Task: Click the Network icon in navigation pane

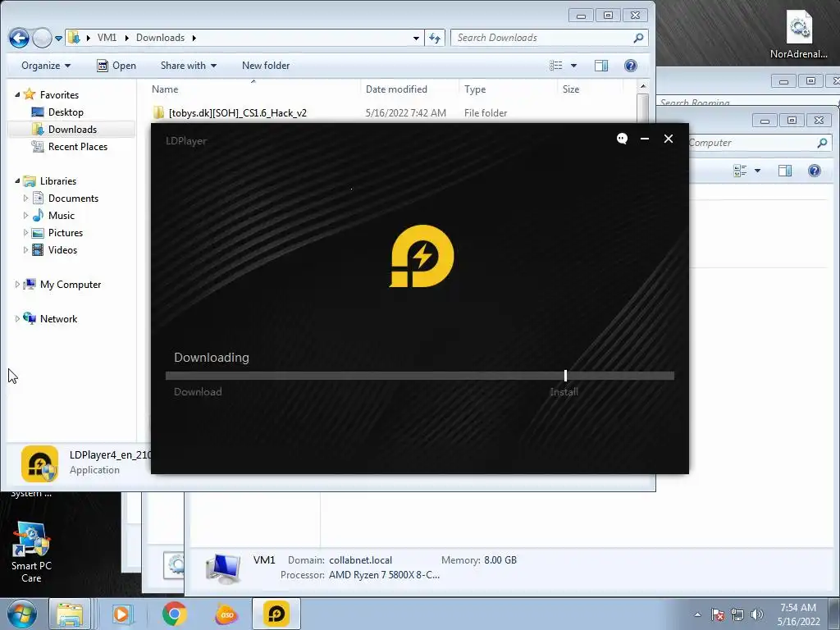Action: point(30,318)
